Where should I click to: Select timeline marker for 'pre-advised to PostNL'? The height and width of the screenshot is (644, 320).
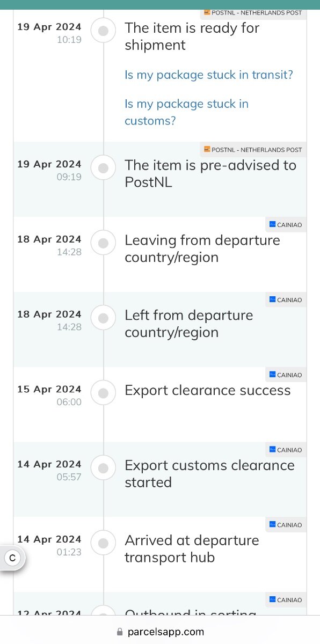[103, 168]
